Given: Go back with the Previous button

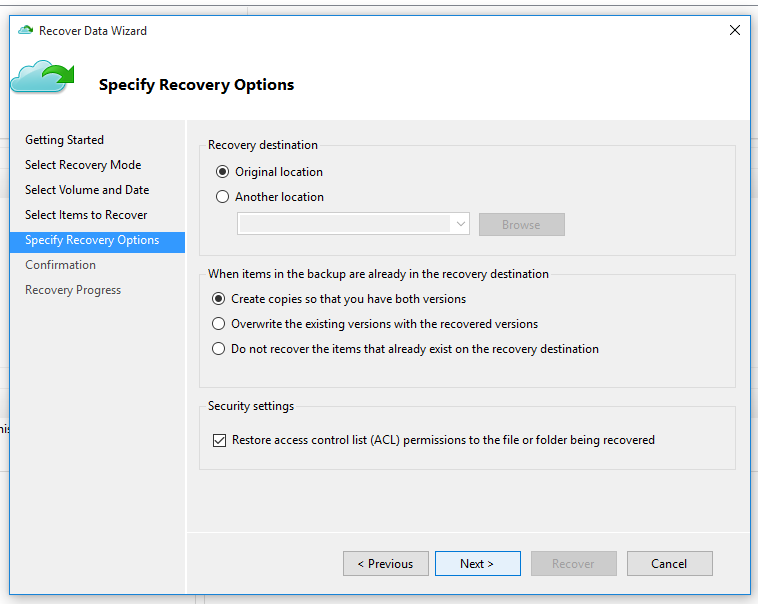Looking at the screenshot, I should 386,563.
